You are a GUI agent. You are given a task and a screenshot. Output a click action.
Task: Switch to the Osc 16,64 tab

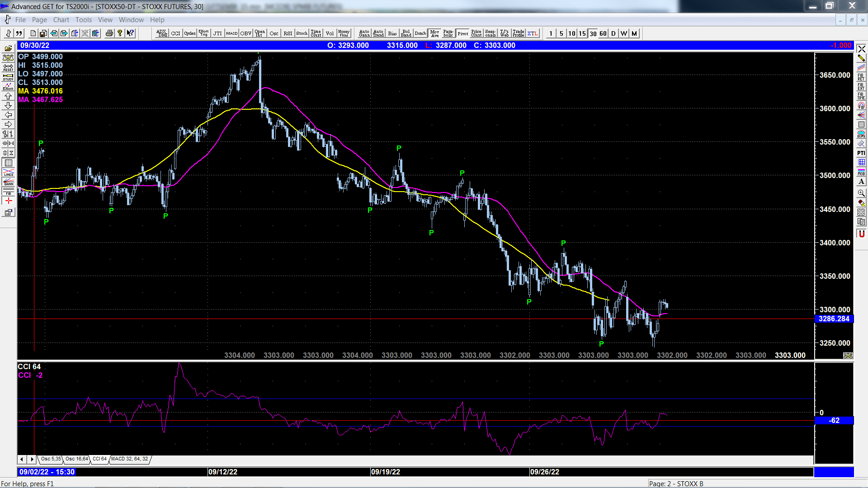(77, 459)
